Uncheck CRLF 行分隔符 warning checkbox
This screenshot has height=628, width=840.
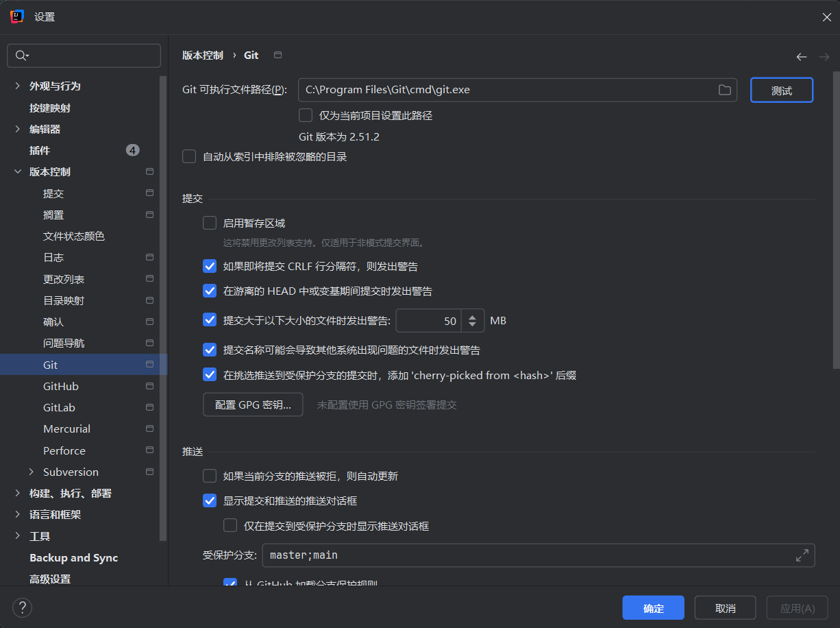tap(210, 266)
